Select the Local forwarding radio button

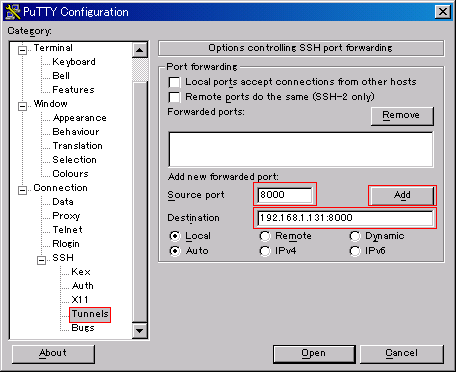175,236
